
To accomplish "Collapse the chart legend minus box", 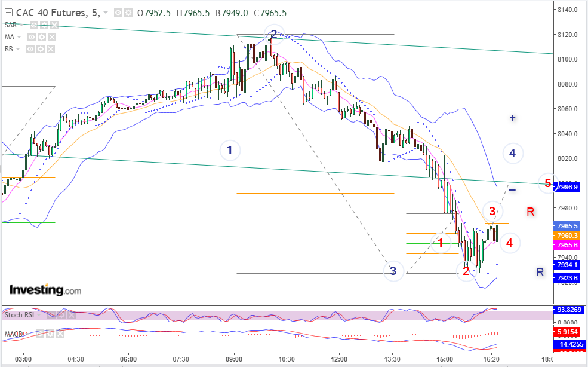I will pyautogui.click(x=8, y=13).
